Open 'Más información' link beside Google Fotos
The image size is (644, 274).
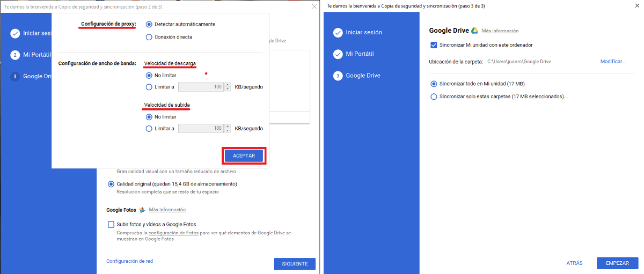tap(167, 210)
